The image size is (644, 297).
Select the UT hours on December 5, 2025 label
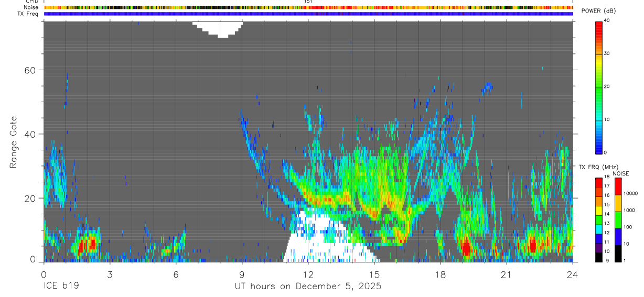pyautogui.click(x=308, y=287)
